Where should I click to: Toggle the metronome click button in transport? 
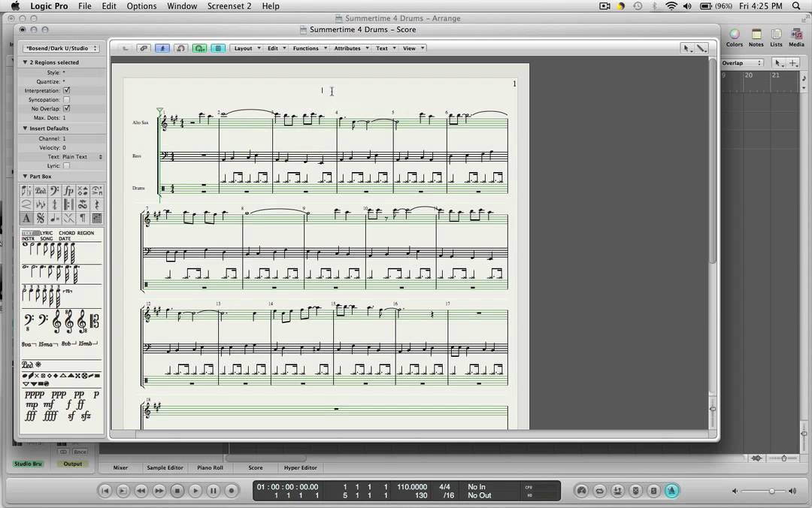(x=671, y=491)
